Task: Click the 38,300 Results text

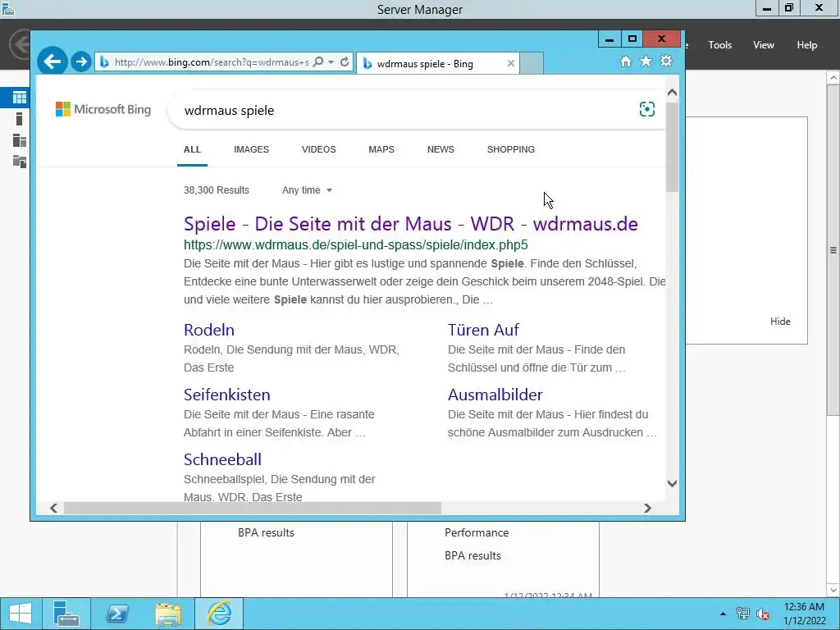Action: click(216, 190)
